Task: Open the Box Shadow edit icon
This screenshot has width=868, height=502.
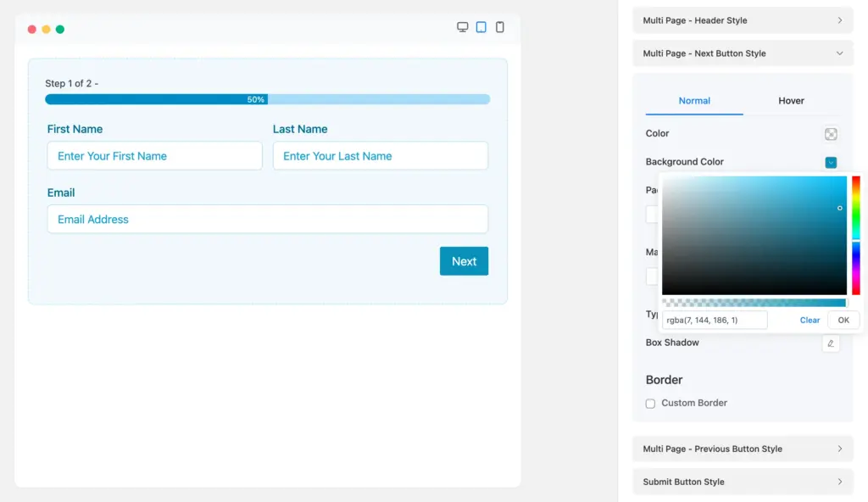Action: 831,343
